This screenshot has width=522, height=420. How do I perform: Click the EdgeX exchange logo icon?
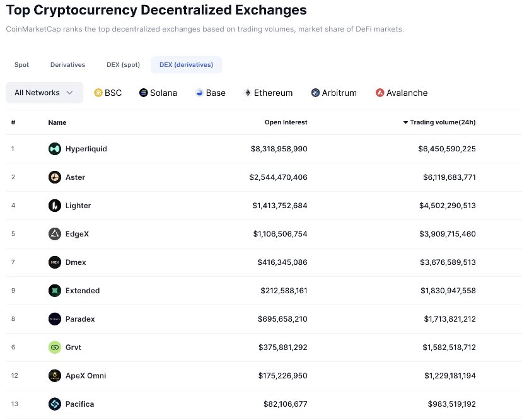55,234
